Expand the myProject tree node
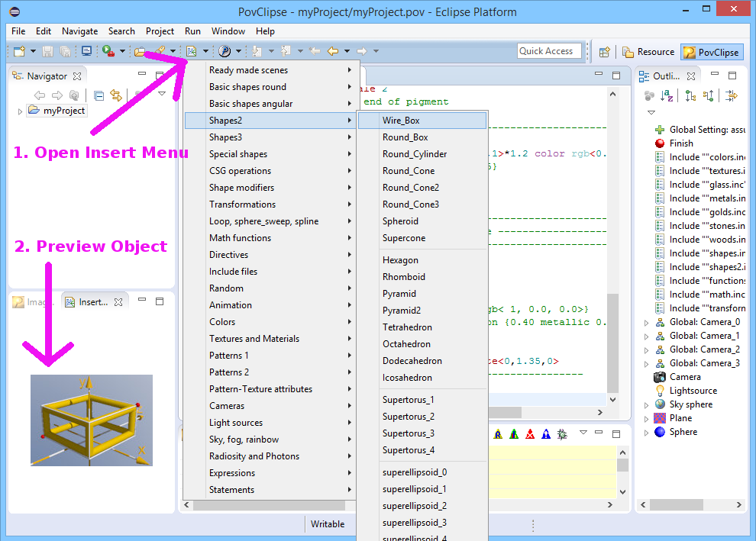Viewport: 756px width, 541px height. [x=20, y=111]
